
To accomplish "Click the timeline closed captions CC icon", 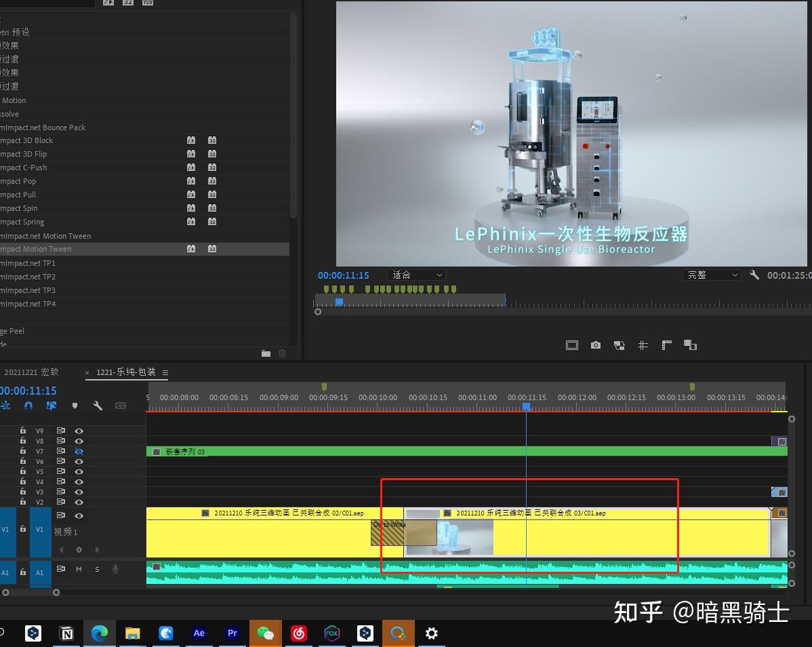I will [x=121, y=406].
